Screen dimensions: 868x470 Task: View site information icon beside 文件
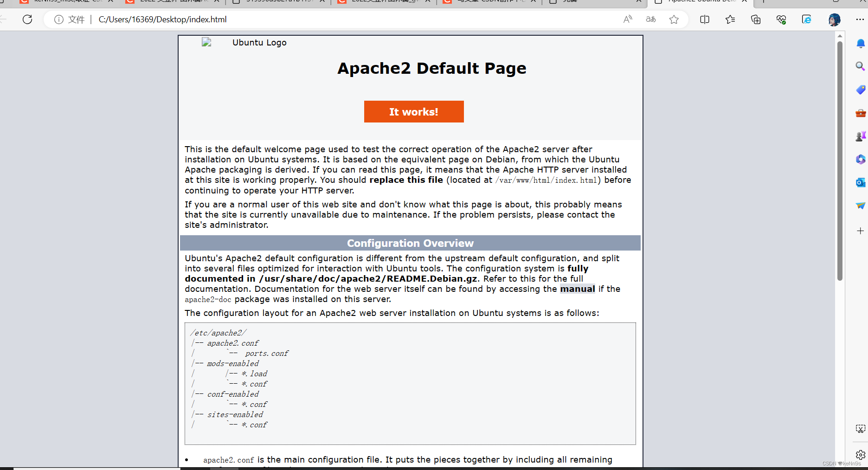pos(59,19)
